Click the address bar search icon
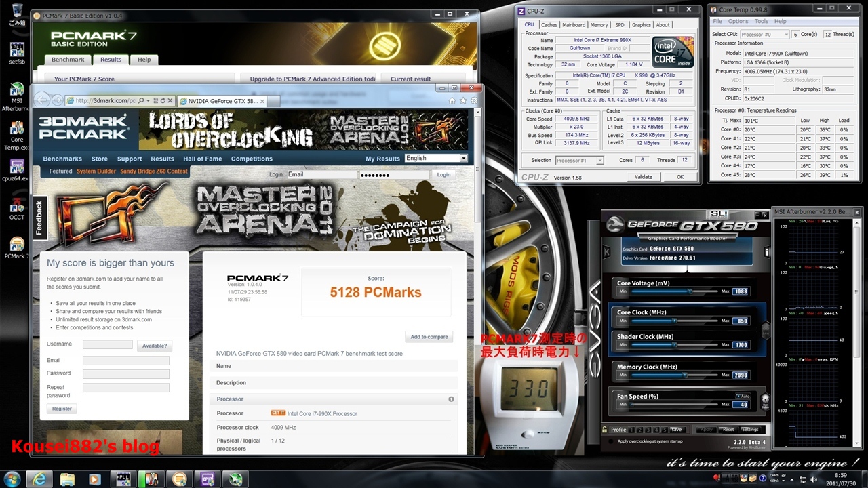Image resolution: width=868 pixels, height=488 pixels. (x=140, y=101)
